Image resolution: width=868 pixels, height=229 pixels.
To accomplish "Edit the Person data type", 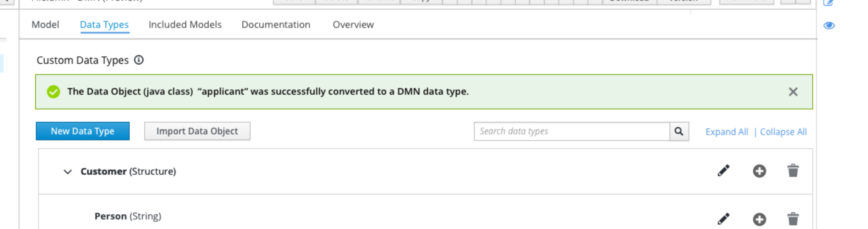I will 723,219.
